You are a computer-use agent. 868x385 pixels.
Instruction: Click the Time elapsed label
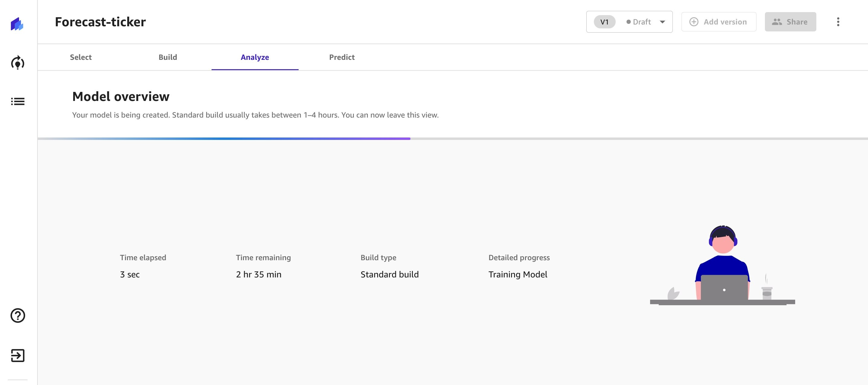coord(143,258)
